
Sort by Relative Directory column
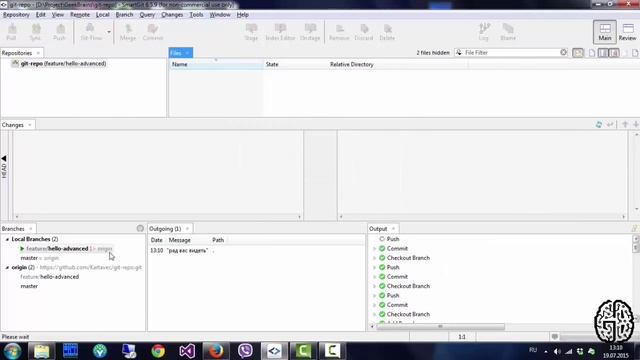[x=398, y=64]
